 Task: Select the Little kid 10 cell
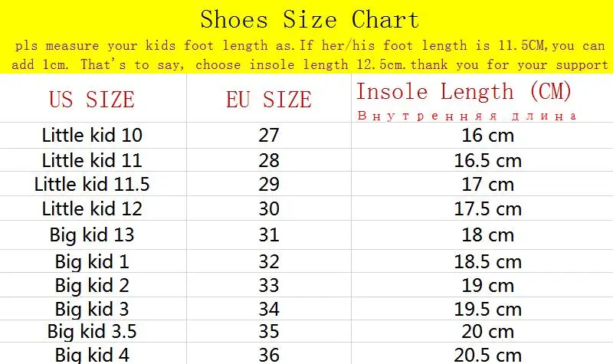point(92,136)
